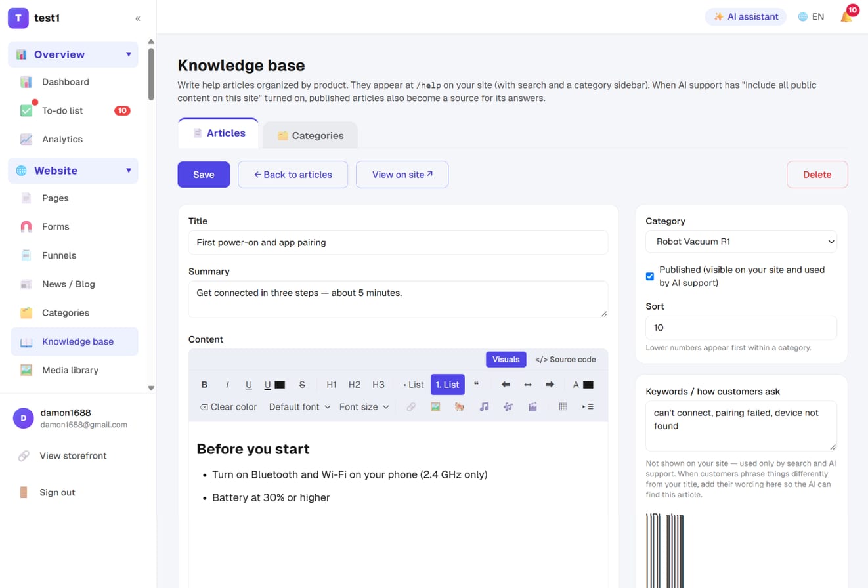Open News / Blog in the sidebar

coord(74,284)
